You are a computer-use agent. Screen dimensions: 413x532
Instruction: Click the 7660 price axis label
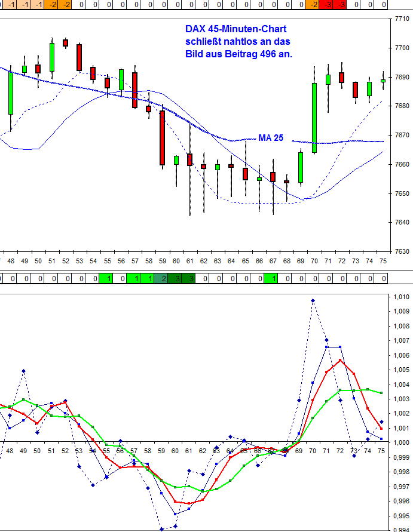tap(402, 165)
